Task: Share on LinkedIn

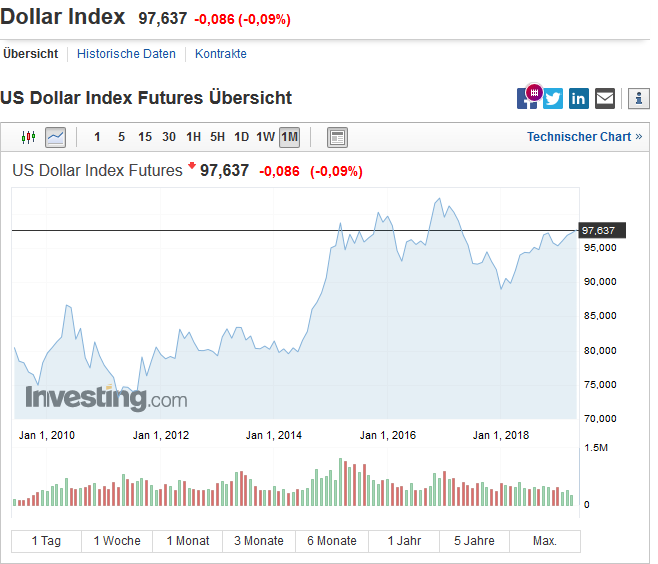Action: point(579,98)
